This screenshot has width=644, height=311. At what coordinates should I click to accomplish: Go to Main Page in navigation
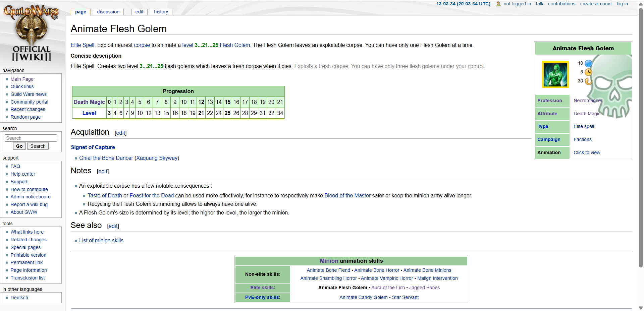point(22,79)
